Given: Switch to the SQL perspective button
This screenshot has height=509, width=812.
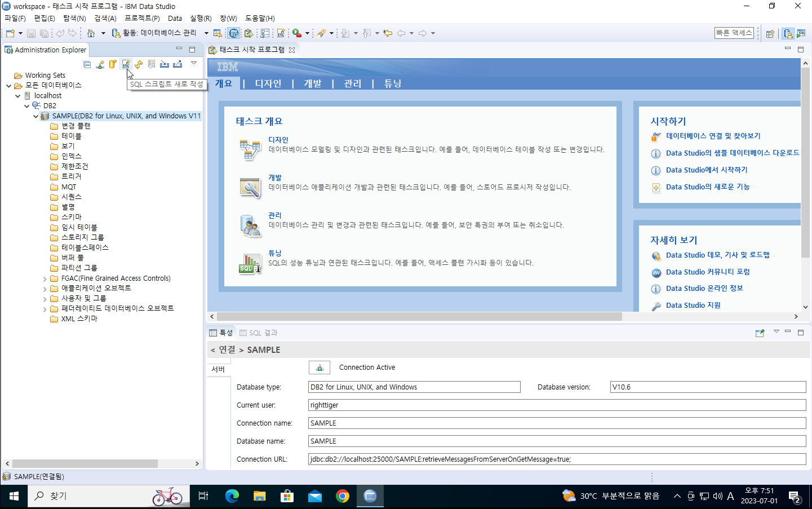Looking at the screenshot, I should click(x=801, y=33).
